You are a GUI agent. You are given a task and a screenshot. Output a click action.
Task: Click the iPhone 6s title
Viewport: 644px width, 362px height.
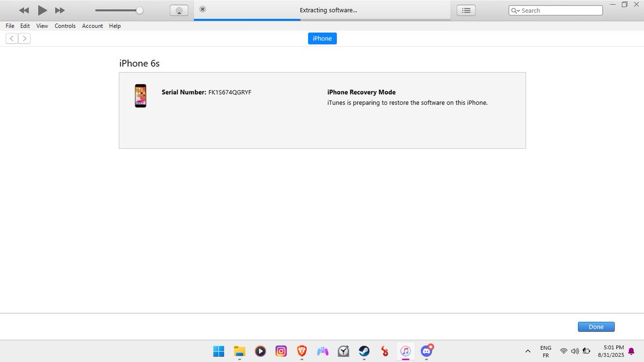coord(140,63)
